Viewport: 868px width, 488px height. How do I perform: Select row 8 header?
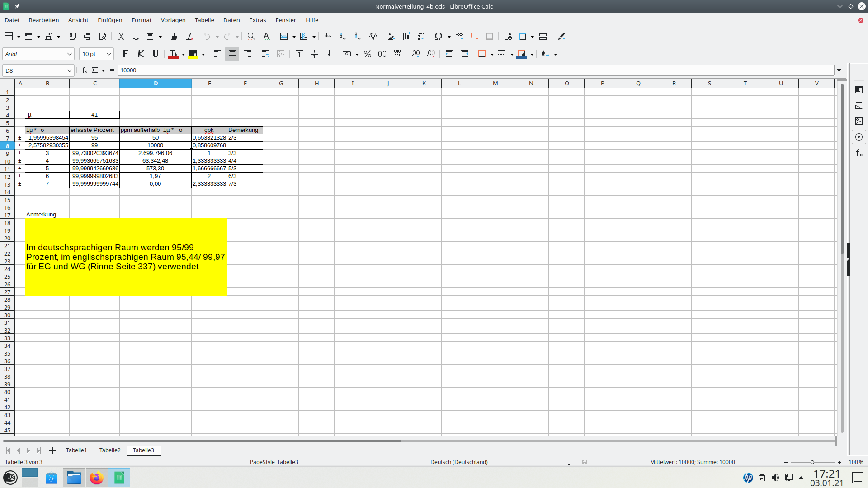coord(7,145)
